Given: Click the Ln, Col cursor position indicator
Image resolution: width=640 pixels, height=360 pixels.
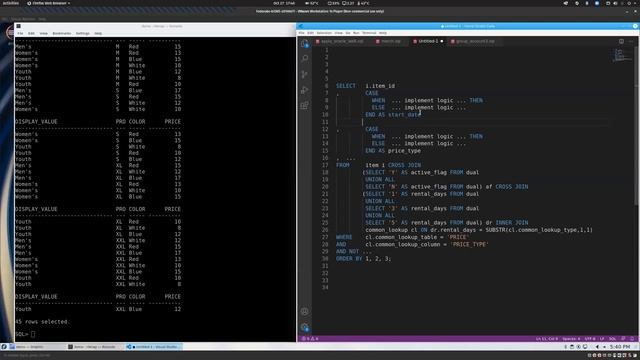Looking at the screenshot, I should (547, 339).
